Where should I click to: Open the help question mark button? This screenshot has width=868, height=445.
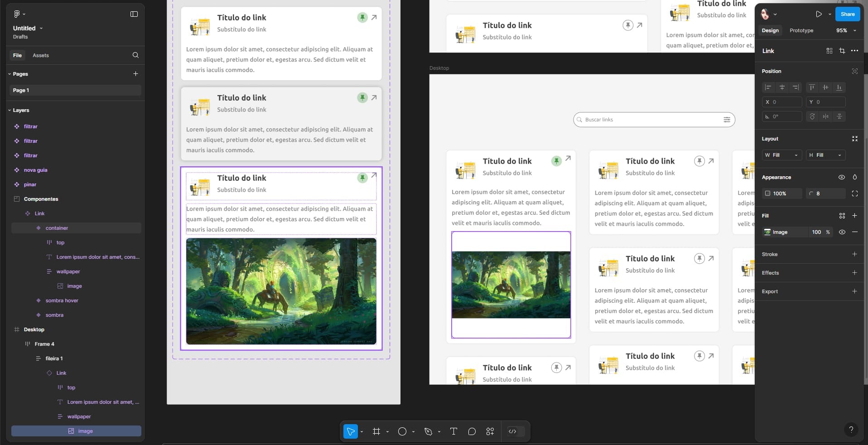pos(851,430)
